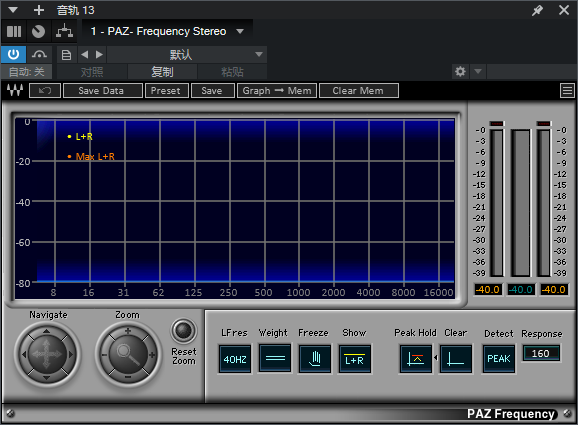Viewport: 578px width, 425px height.
Task: Close the plugin window
Action: [x=564, y=10]
